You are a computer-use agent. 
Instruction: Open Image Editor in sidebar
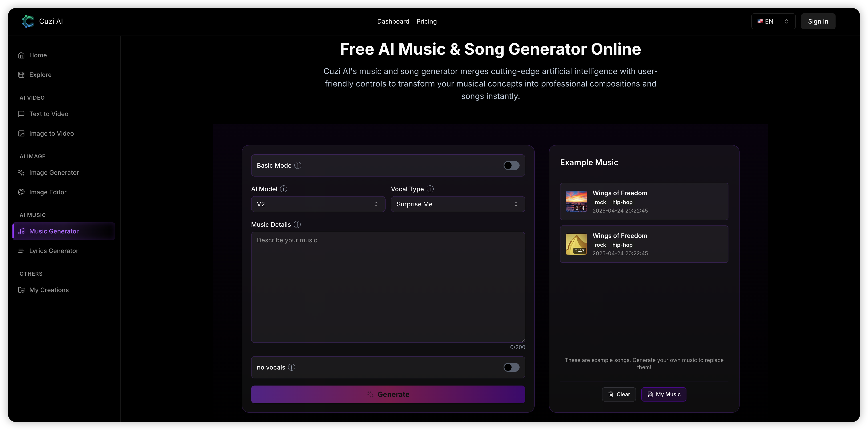click(x=64, y=192)
